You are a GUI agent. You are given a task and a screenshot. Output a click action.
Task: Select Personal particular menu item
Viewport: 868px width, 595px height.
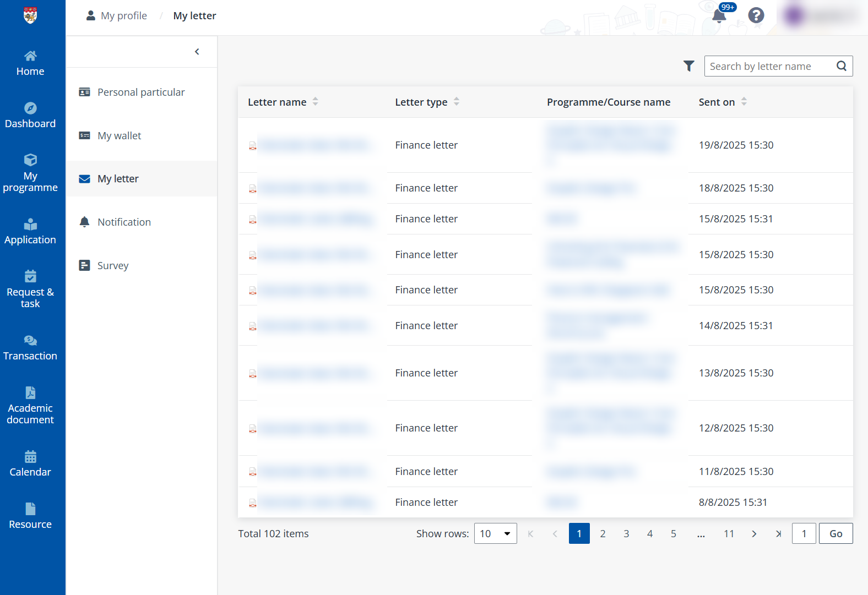[141, 92]
